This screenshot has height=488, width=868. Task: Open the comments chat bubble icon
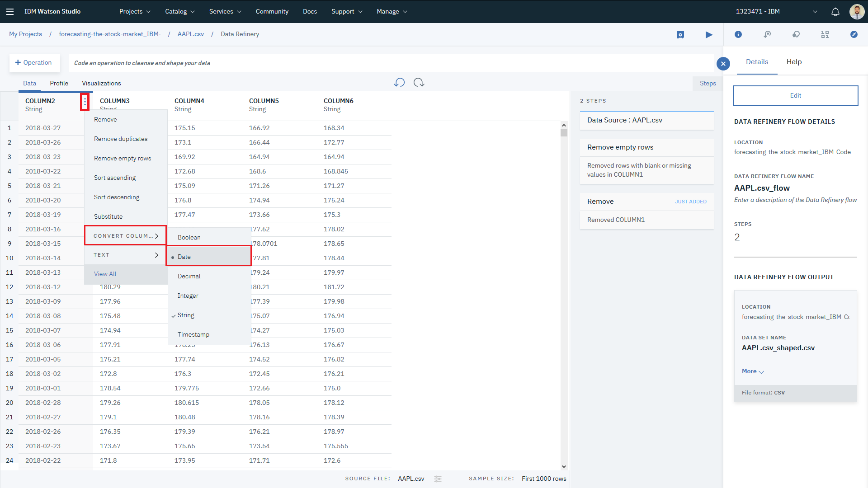(x=796, y=34)
